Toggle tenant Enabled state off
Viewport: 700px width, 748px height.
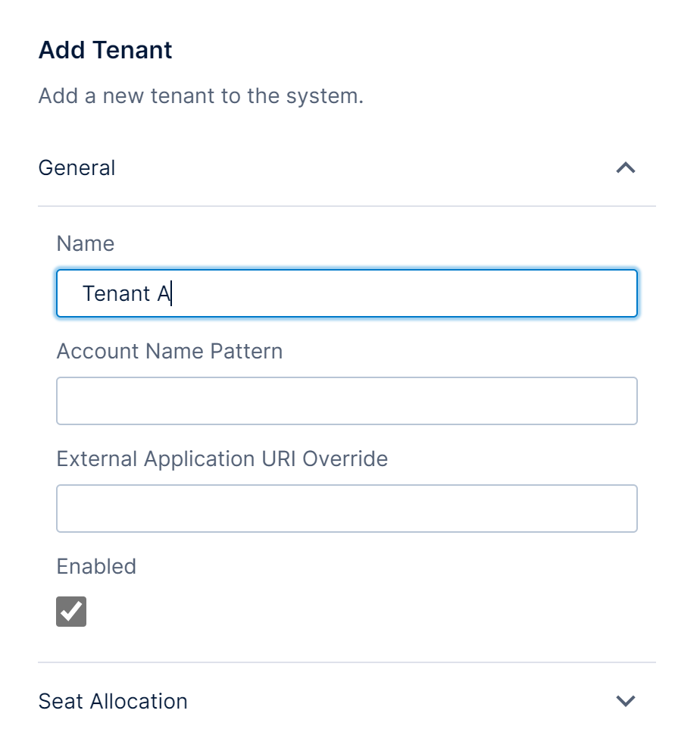point(71,612)
